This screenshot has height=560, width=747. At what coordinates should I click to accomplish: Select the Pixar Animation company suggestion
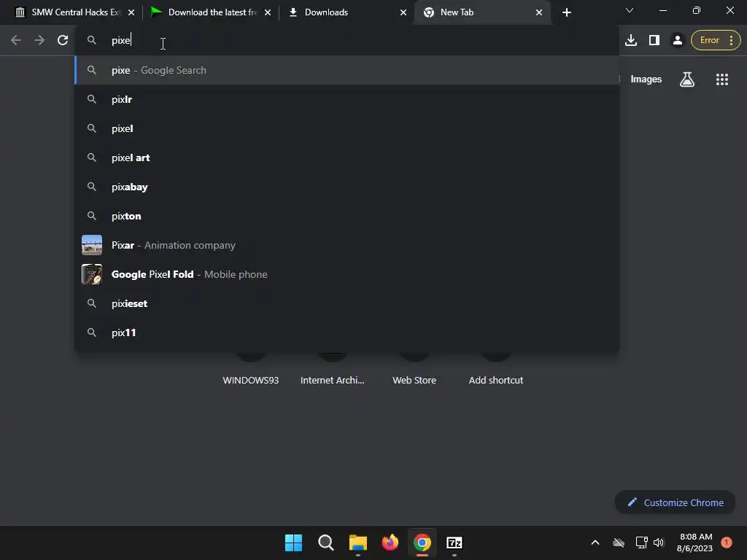pyautogui.click(x=347, y=245)
